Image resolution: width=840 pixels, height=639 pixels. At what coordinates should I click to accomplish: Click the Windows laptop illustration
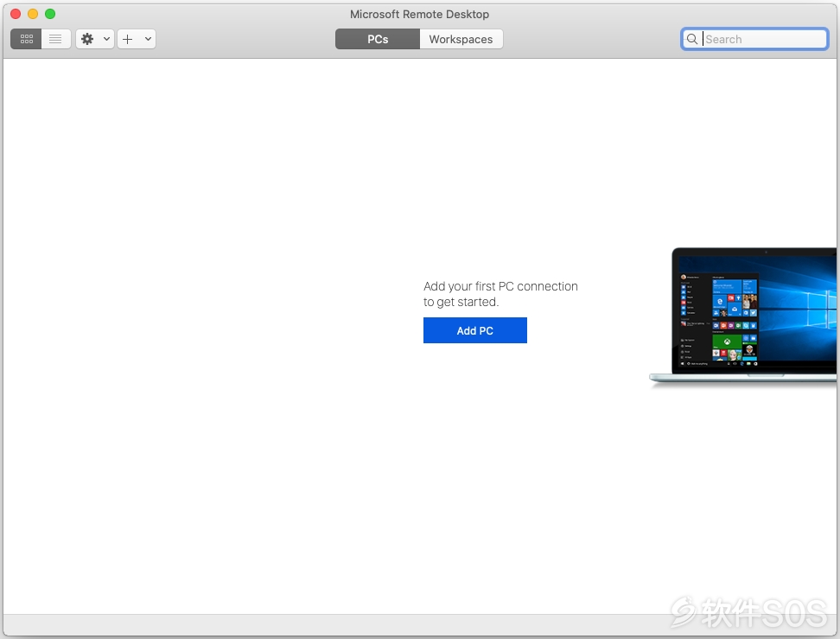coord(743,316)
